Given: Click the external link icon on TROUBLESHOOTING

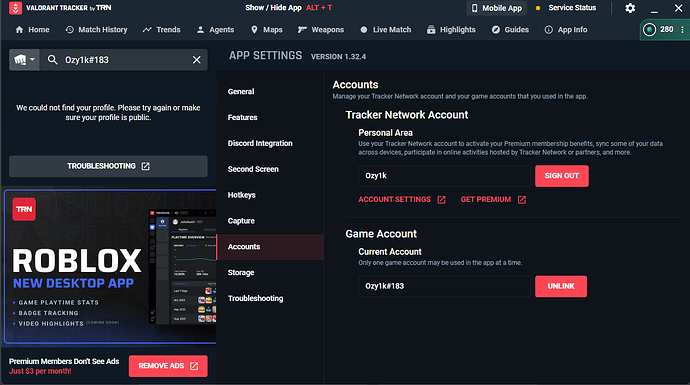Looking at the screenshot, I should coord(146,166).
